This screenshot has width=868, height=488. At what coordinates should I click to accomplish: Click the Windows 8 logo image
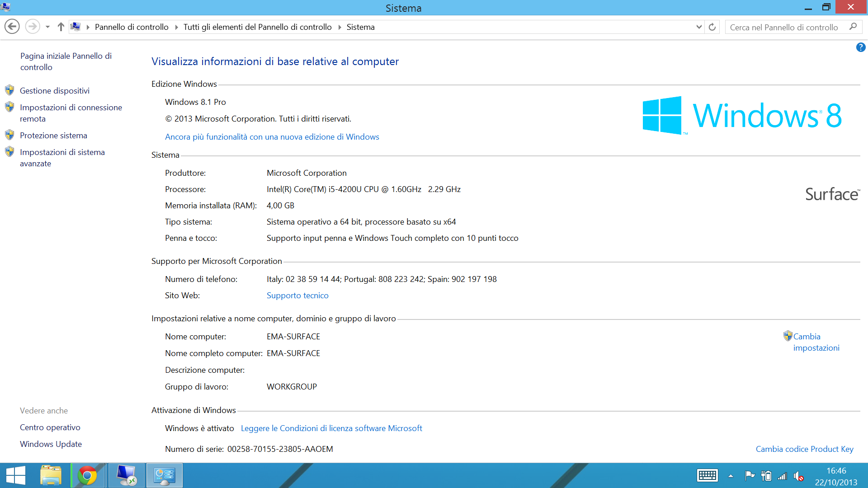click(742, 115)
